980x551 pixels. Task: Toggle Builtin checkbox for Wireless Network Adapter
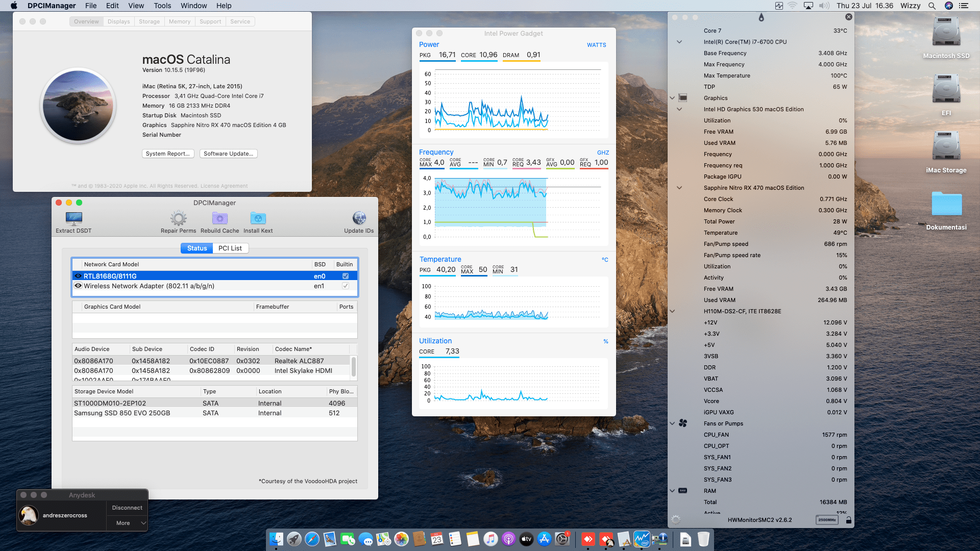346,286
